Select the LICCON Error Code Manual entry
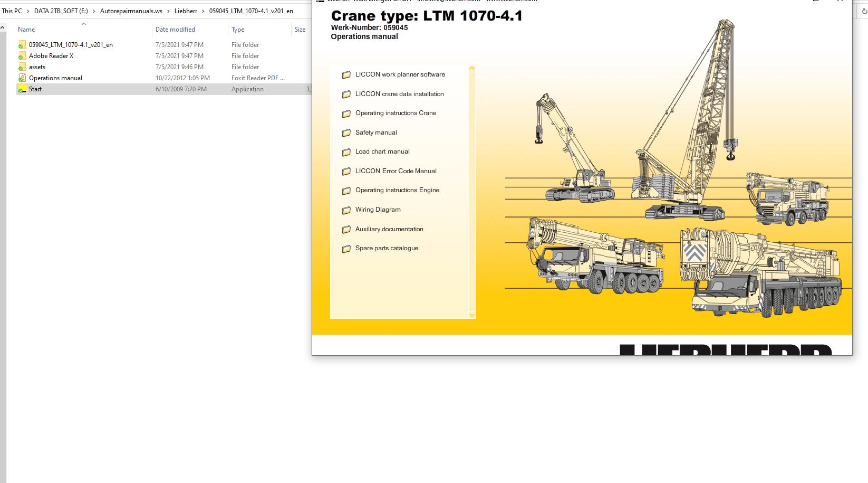Screen dimensions: 868x483 (396, 171)
